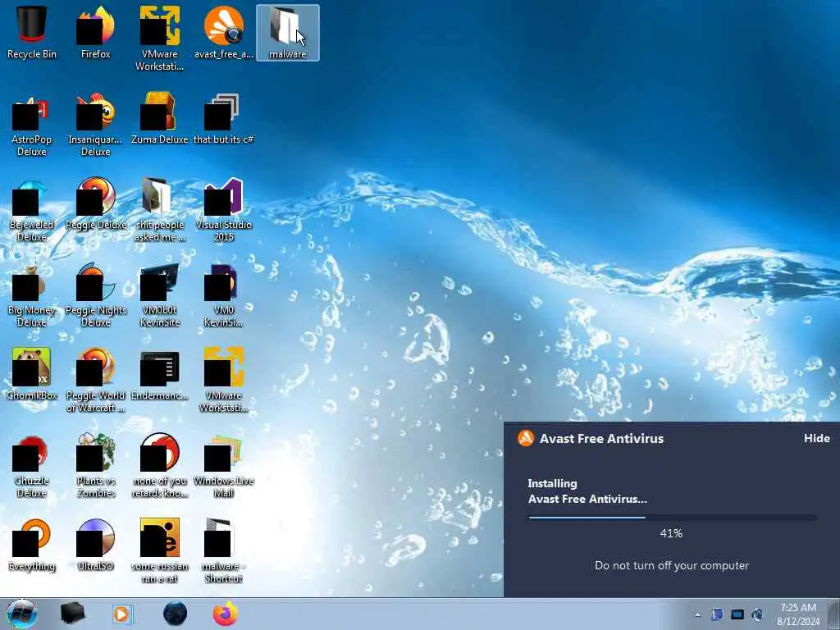
Task: Open the media player taskbar icon
Action: pos(123,614)
